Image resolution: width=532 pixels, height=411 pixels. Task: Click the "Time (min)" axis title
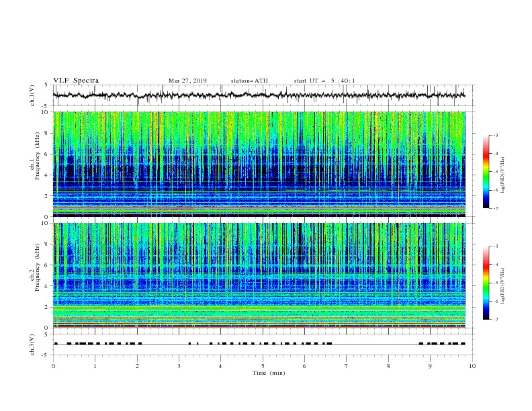point(269,373)
